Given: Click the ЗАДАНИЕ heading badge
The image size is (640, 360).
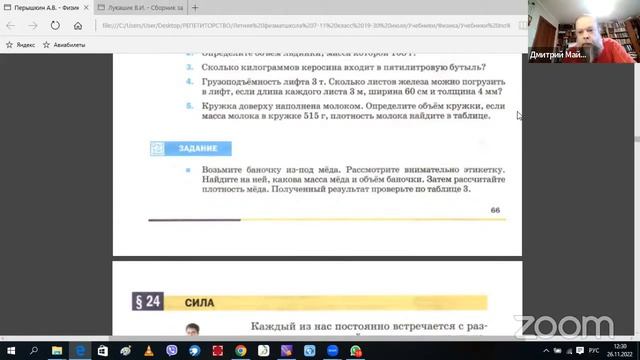Looking at the screenshot, I should point(191,149).
